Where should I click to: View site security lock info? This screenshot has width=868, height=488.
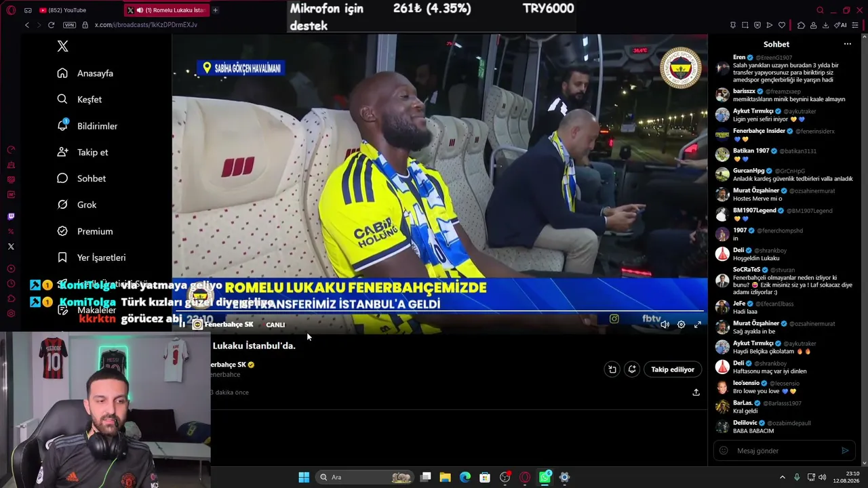point(85,25)
